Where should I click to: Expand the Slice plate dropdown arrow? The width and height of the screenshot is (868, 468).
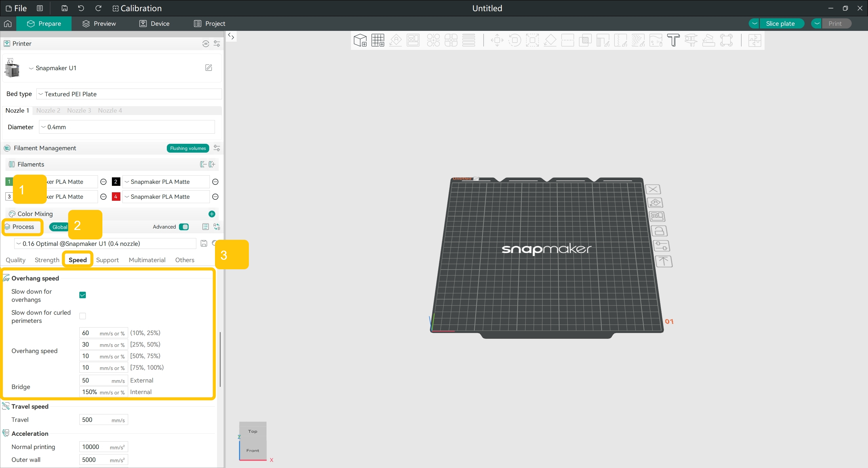754,23
